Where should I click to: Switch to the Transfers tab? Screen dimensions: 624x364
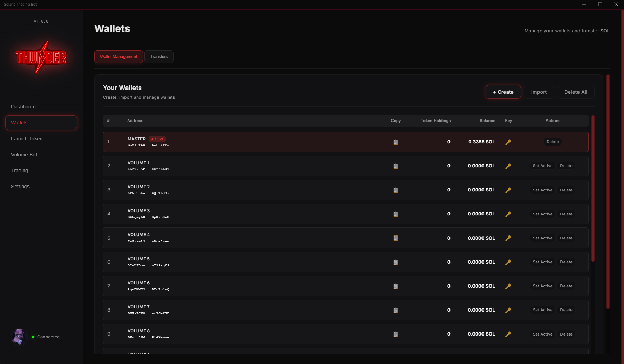[159, 56]
